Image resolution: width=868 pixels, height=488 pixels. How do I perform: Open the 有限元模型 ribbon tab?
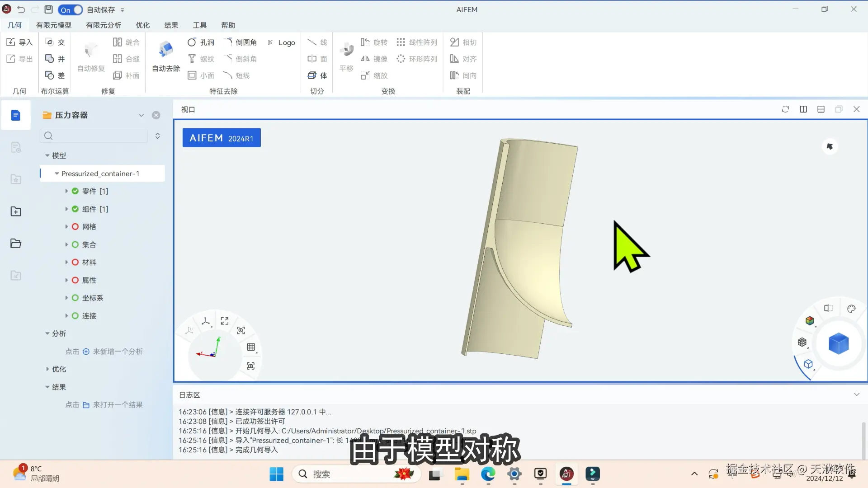[54, 25]
